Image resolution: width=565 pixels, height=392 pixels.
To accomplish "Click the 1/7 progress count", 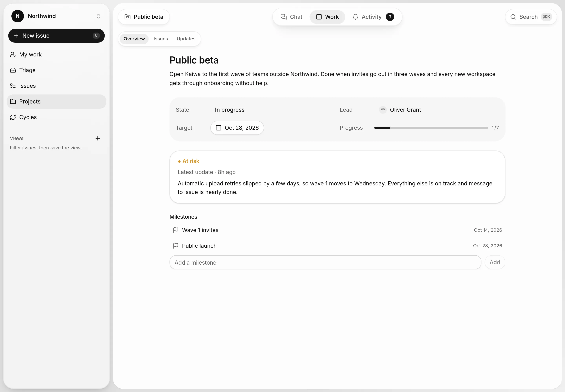I will 495,128.
